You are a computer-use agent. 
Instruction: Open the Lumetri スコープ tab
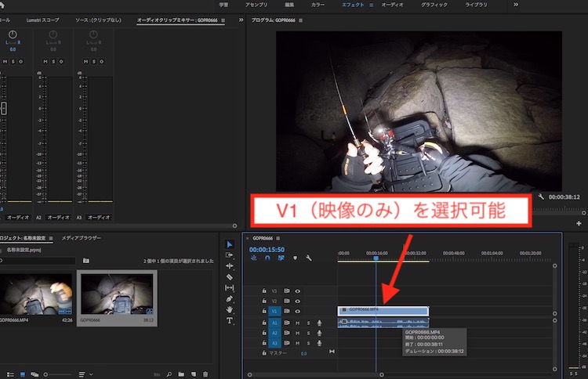tap(43, 20)
